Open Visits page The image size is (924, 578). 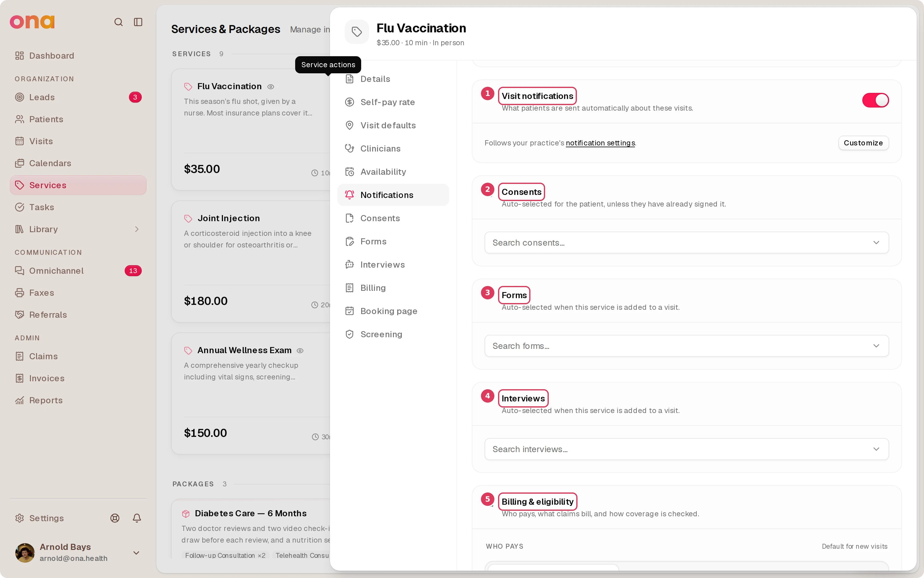[x=78, y=141]
